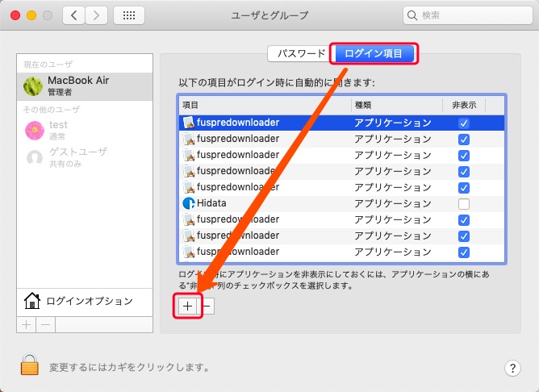Image resolution: width=539 pixels, height=392 pixels.
Task: Select ゲストユーザ 共有のみ in the sidebar
Action: [85, 158]
